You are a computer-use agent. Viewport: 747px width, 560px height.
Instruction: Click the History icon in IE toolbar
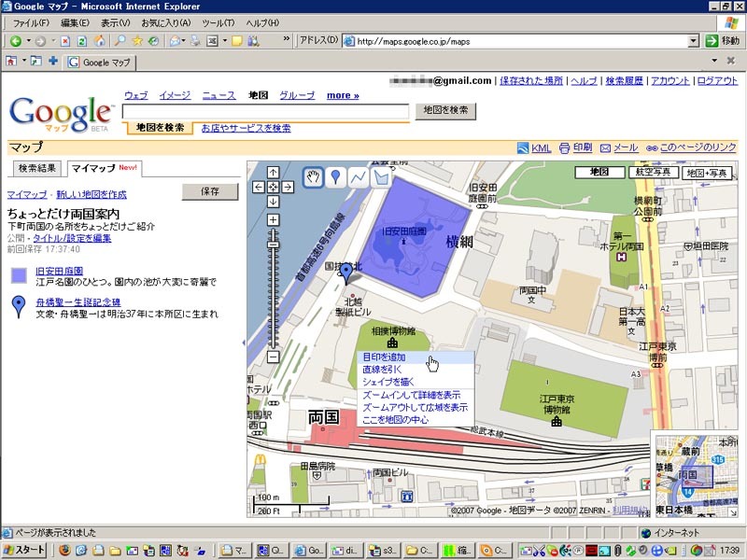153,41
